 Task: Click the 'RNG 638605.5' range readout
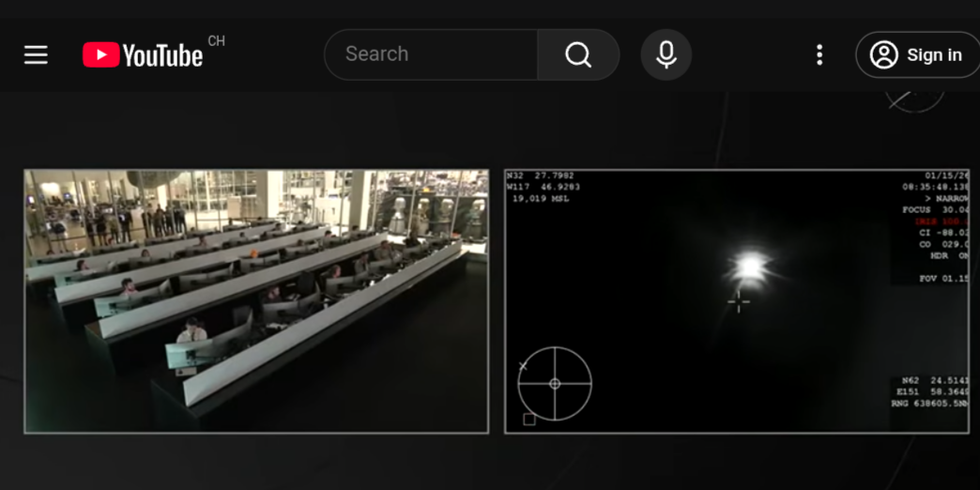click(930, 404)
